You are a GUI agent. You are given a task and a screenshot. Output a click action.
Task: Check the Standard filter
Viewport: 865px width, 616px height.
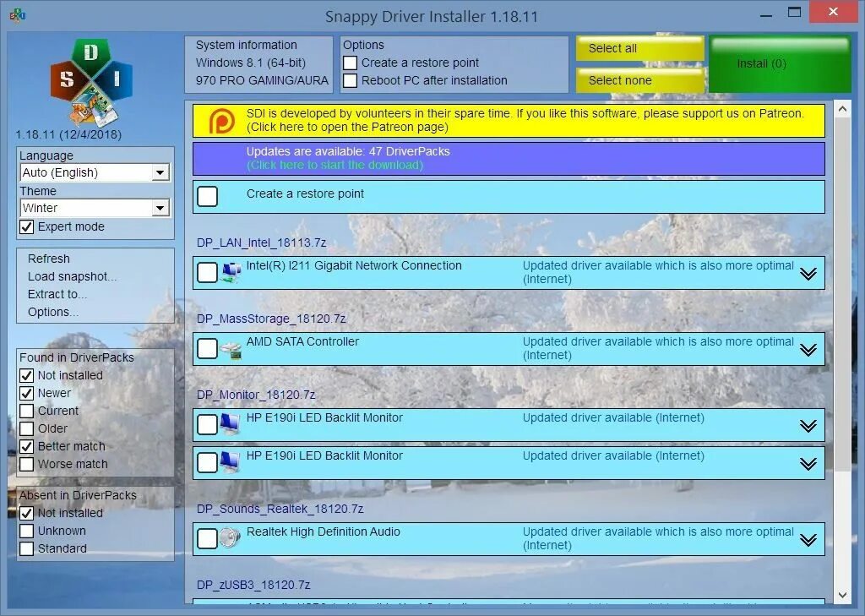(x=26, y=548)
